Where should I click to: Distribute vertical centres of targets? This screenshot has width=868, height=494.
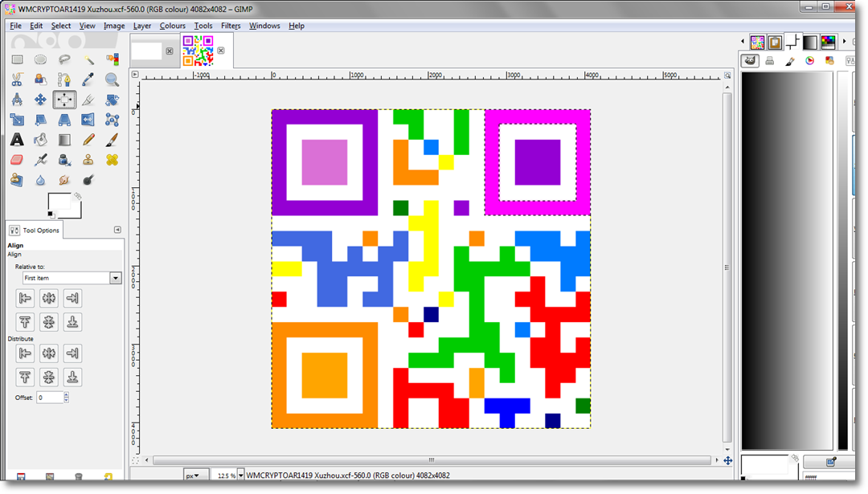point(49,378)
